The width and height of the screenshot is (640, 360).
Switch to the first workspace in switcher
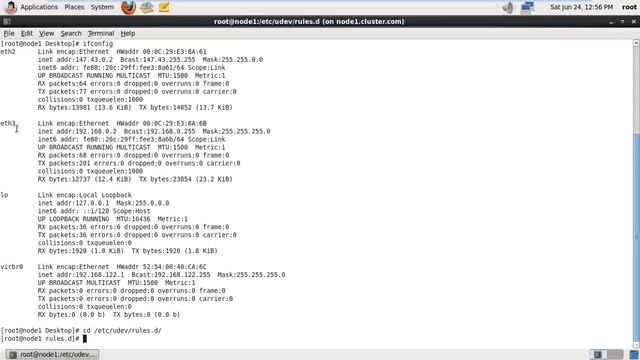pyautogui.click(x=598, y=354)
